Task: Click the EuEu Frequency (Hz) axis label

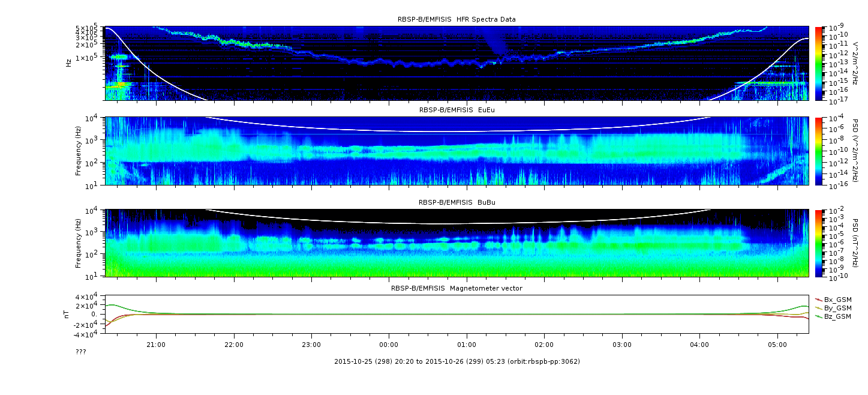Action: pos(78,151)
